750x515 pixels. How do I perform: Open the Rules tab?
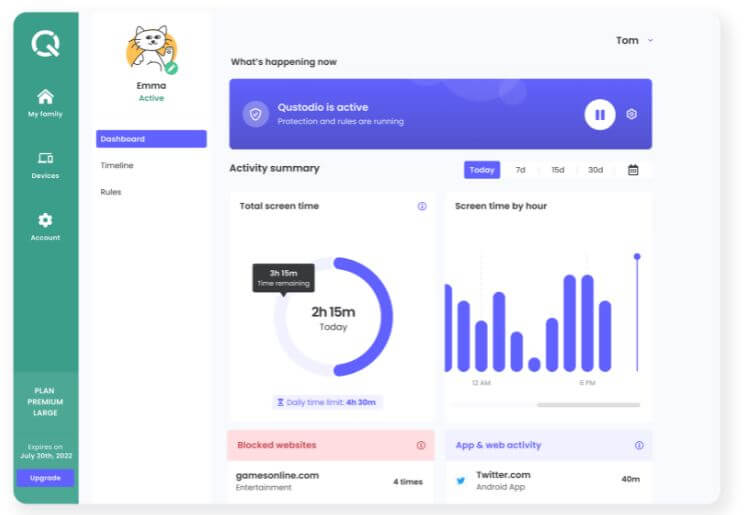tap(111, 191)
